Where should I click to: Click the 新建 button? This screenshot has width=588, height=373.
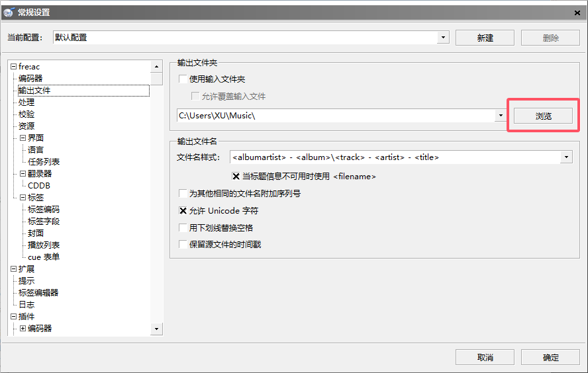pos(485,38)
